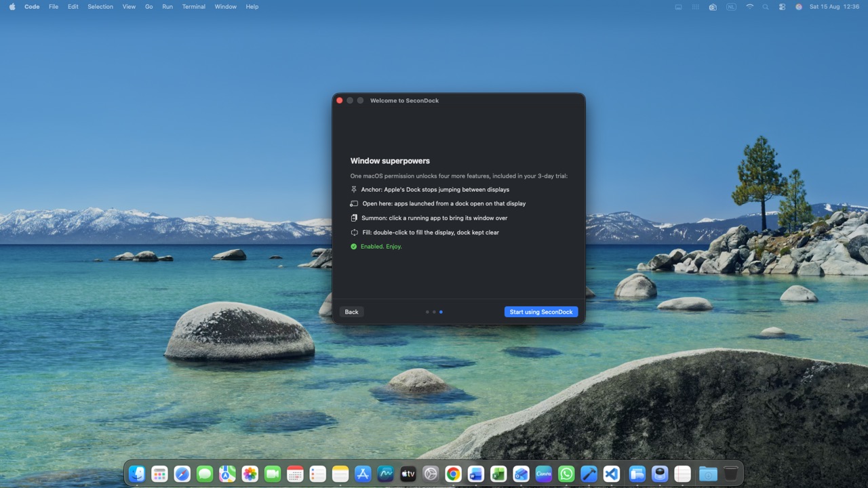This screenshot has height=488, width=868.
Task: Open the Trash in the Dock
Action: (730, 474)
